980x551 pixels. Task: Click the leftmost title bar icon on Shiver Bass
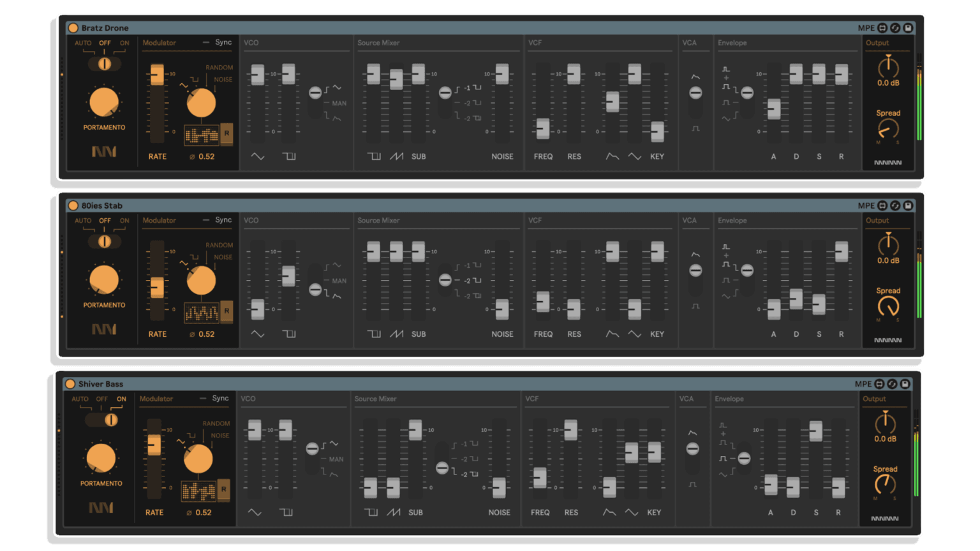[x=879, y=384]
